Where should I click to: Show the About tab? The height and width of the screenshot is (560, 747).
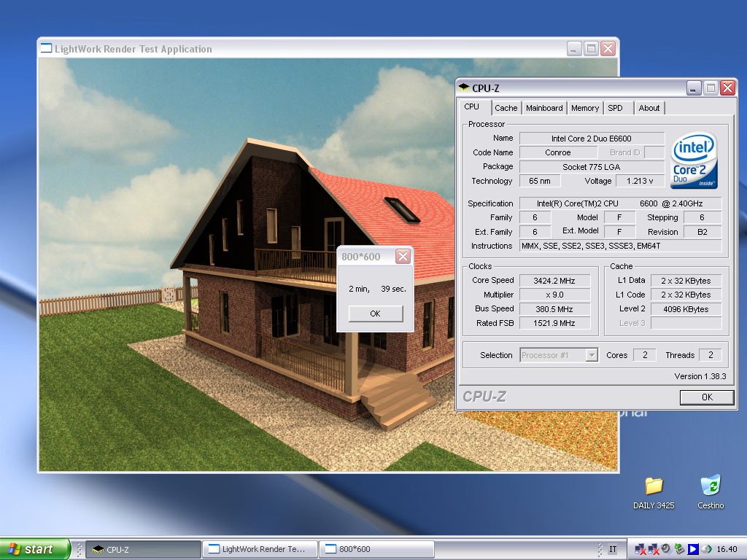pos(649,108)
